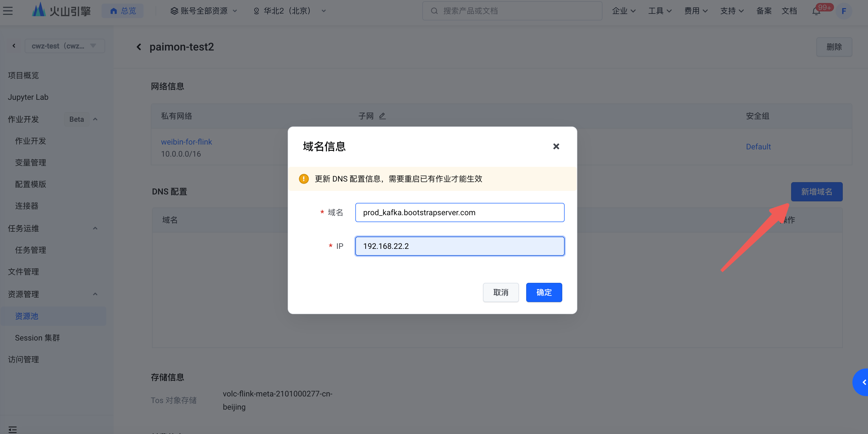Open notifications bell icon
The image size is (868, 434).
816,11
